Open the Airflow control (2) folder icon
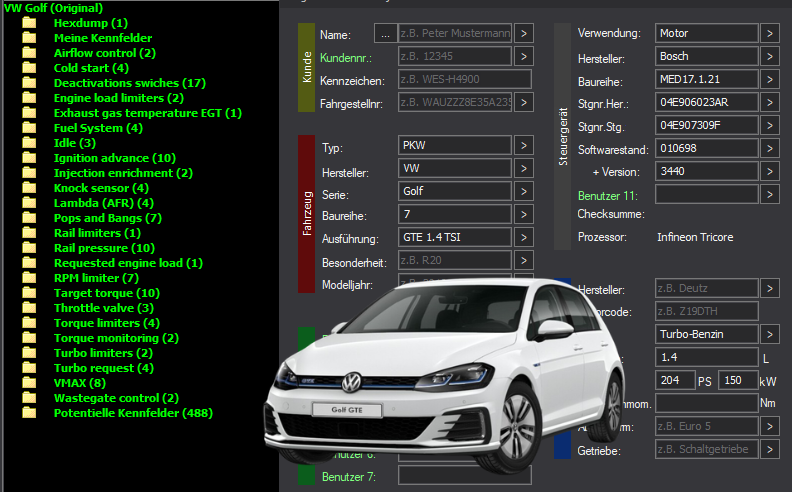 coord(29,53)
